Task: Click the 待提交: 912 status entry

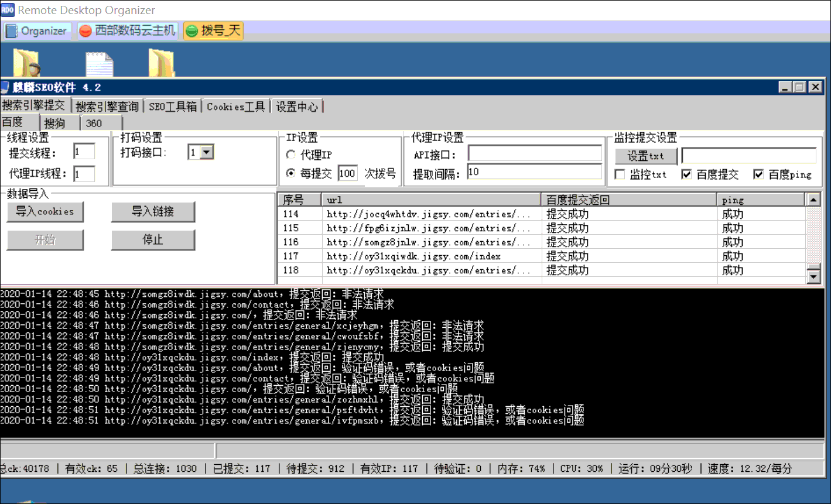Action: tap(316, 469)
